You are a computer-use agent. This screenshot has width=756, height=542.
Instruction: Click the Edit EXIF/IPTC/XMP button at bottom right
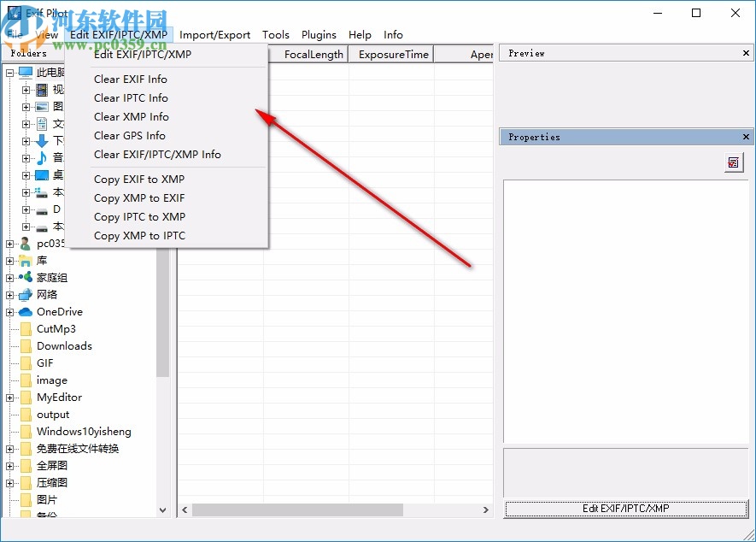point(624,509)
